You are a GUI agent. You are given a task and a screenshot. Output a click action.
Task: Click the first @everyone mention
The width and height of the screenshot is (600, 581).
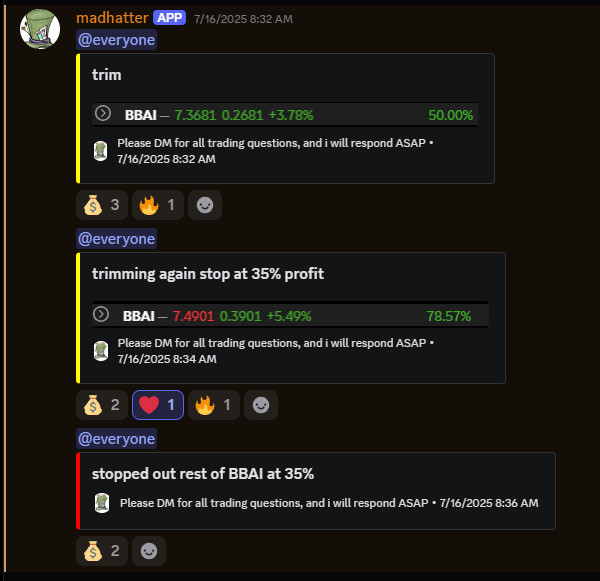pos(116,40)
